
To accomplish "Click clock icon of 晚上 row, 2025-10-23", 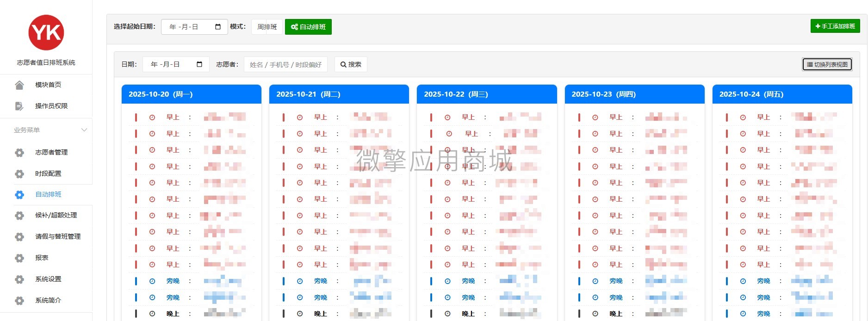I will point(595,314).
